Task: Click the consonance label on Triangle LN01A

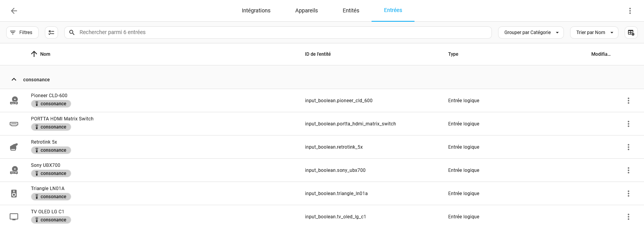Action: (51, 197)
